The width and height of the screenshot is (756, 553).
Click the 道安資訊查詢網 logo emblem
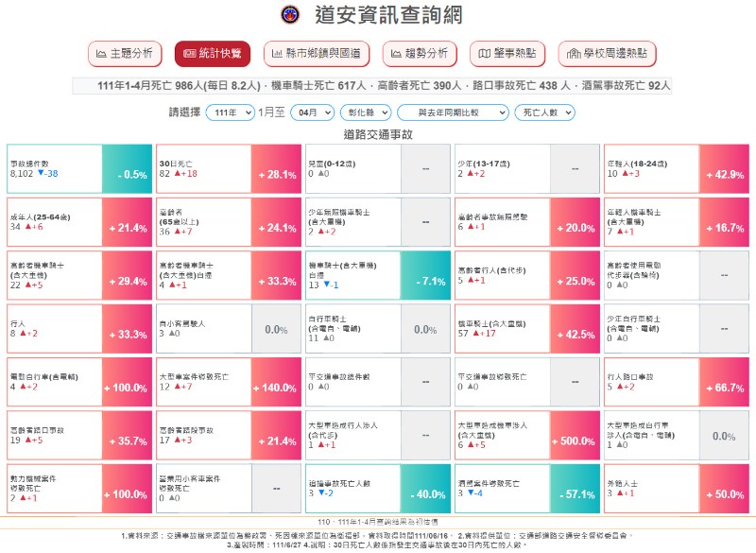(x=289, y=14)
